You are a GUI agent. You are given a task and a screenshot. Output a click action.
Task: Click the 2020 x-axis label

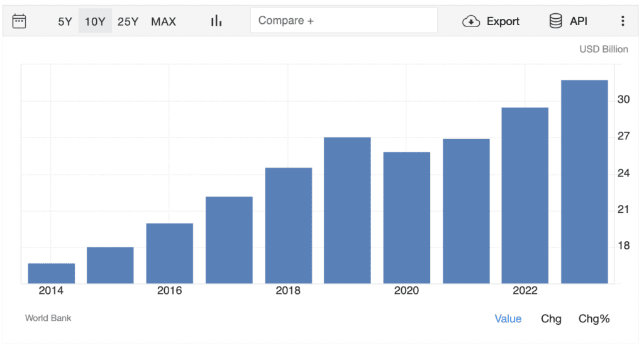(x=406, y=291)
